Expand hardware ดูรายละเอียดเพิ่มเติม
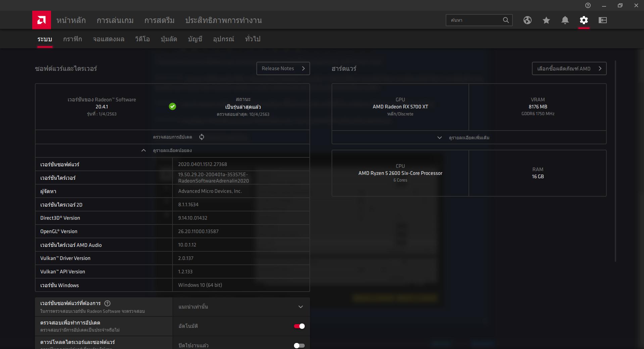The width and height of the screenshot is (644, 349). (469, 138)
